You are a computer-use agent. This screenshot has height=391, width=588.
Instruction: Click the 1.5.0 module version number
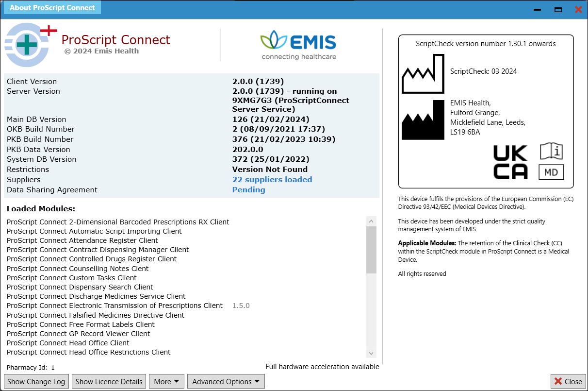coord(241,306)
